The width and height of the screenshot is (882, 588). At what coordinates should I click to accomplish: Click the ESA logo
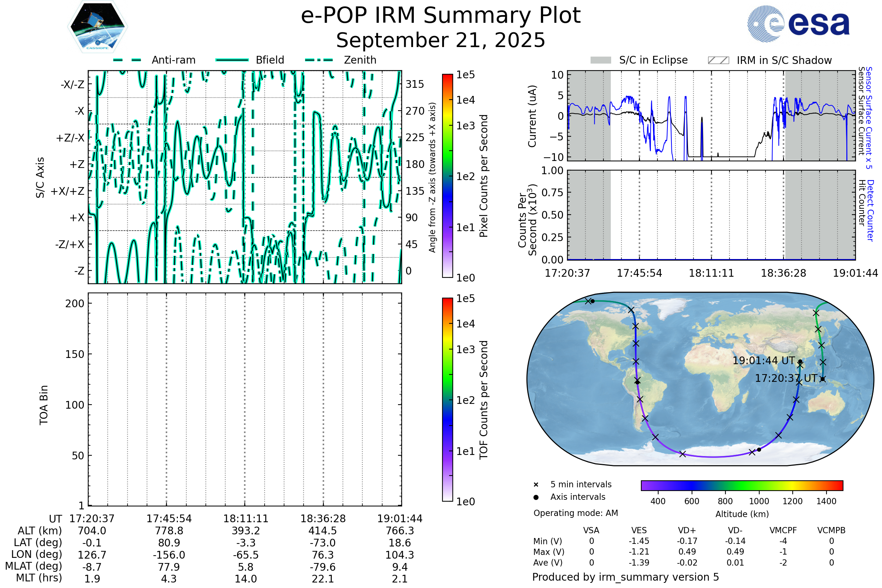(x=799, y=24)
